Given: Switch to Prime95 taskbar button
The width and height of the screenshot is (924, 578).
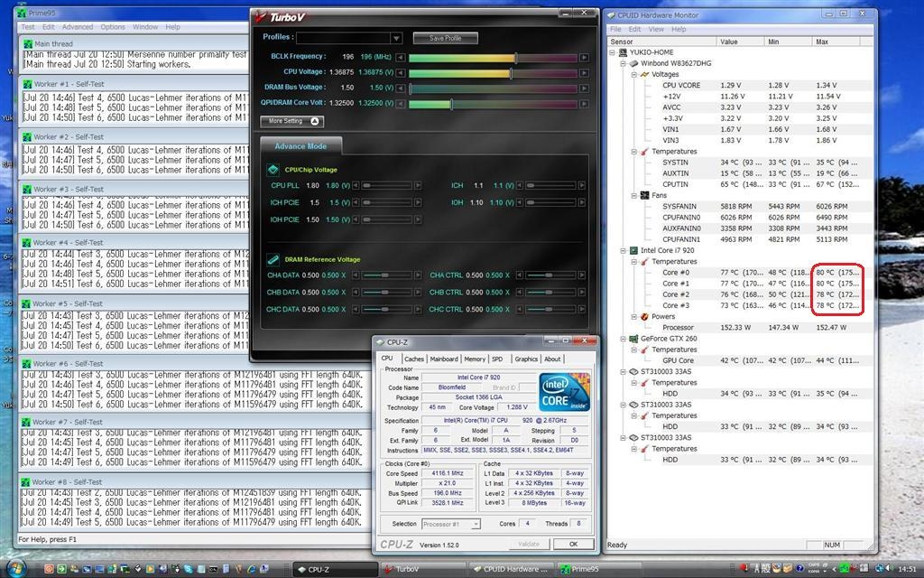Looking at the screenshot, I should pos(600,569).
